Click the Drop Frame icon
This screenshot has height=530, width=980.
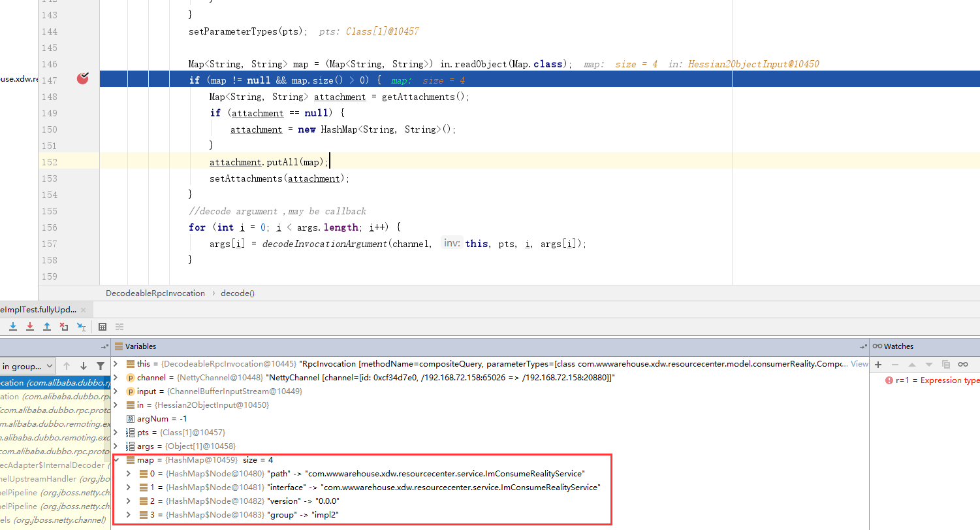pyautogui.click(x=63, y=326)
